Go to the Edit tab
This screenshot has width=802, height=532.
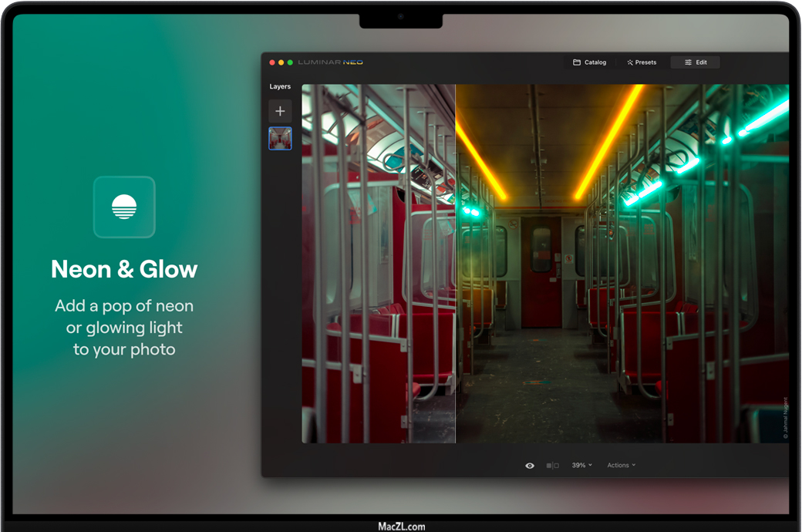click(695, 62)
